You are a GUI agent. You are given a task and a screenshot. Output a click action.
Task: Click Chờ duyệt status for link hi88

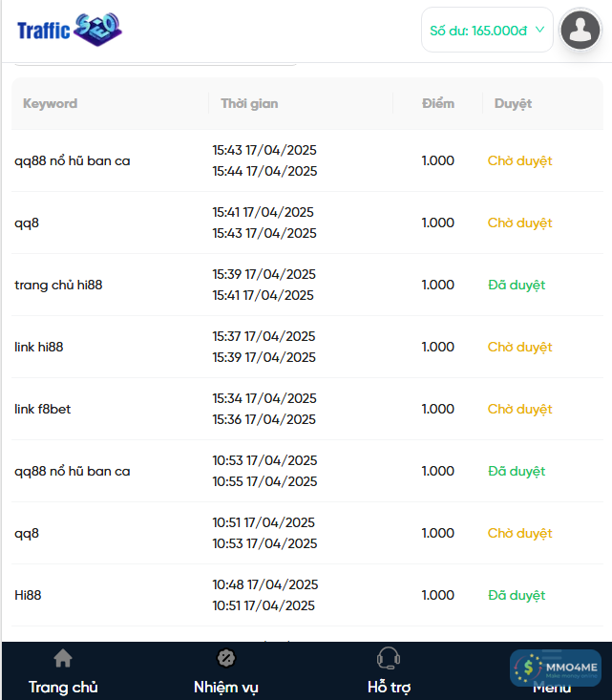(x=519, y=347)
